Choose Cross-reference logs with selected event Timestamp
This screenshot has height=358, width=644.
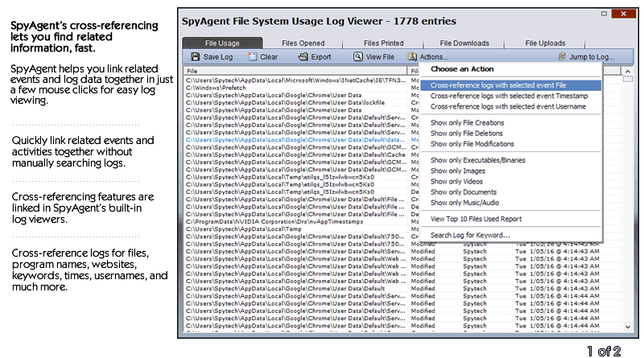509,96
